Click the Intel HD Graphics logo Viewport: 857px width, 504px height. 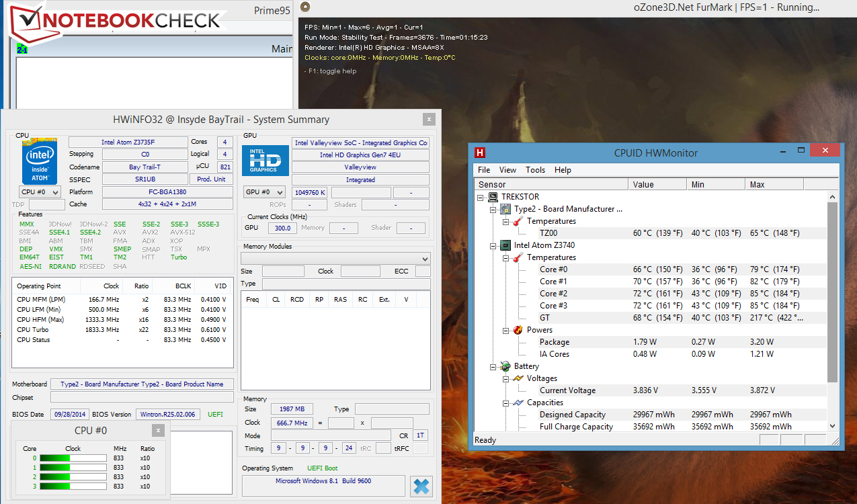pyautogui.click(x=264, y=162)
